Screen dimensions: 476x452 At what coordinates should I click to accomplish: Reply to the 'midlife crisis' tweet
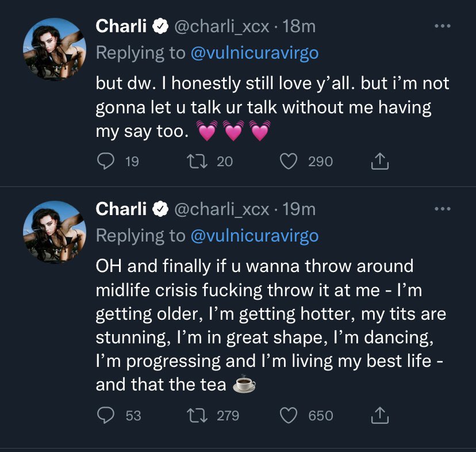[104, 415]
